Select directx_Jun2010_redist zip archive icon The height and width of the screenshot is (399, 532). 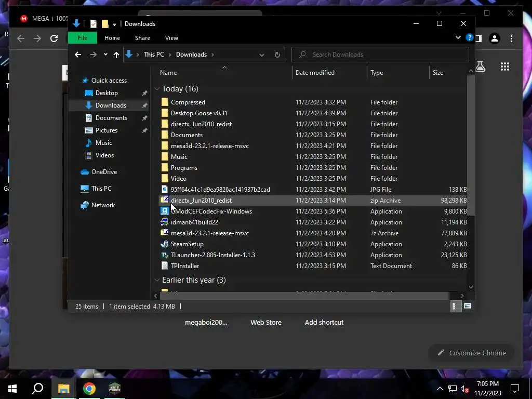[165, 200]
